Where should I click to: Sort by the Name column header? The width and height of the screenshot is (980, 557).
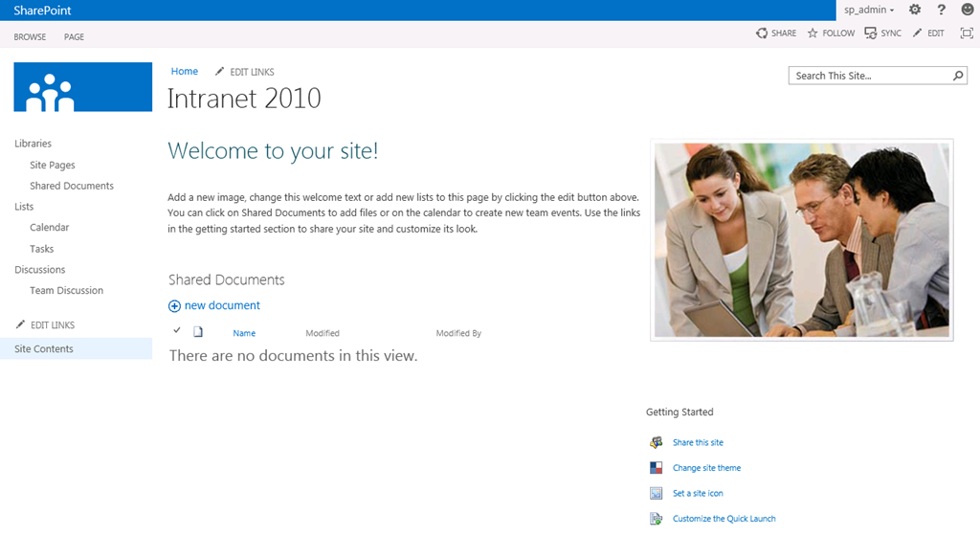coord(244,333)
